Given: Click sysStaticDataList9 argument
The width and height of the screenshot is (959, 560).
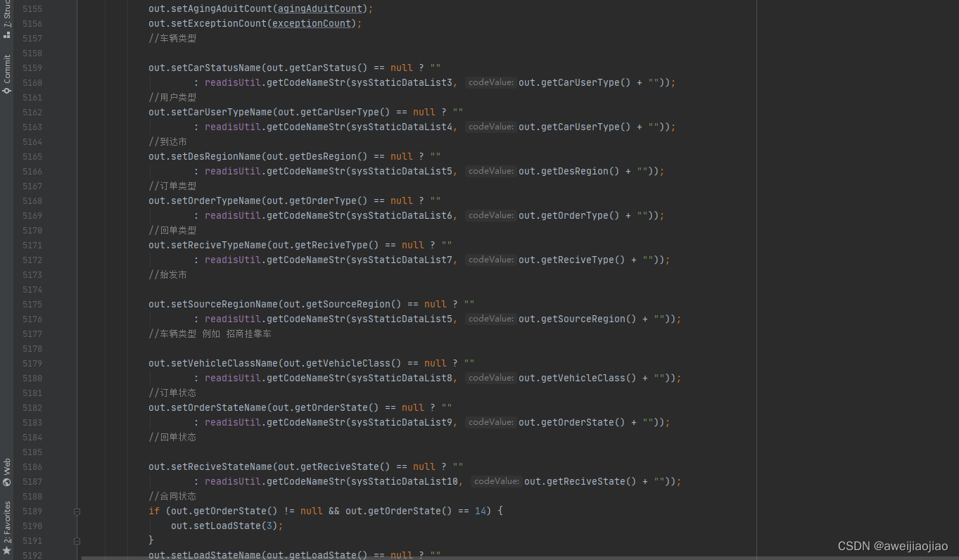Looking at the screenshot, I should (402, 423).
